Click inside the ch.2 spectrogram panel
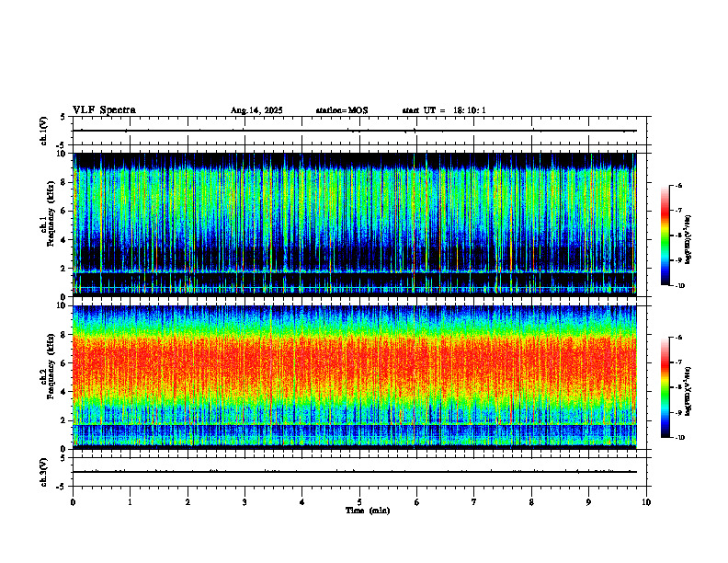728x563 pixels. coord(354,377)
